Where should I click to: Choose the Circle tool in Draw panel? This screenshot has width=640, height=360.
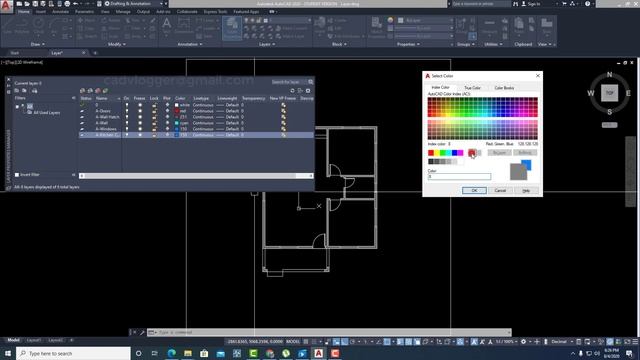point(39,25)
